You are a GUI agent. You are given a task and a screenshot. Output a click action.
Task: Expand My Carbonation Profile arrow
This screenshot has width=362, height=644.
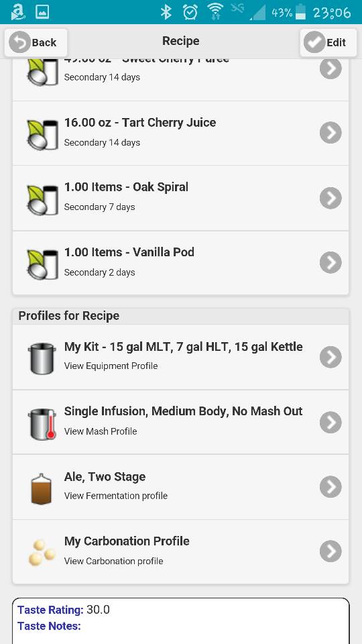tap(330, 551)
